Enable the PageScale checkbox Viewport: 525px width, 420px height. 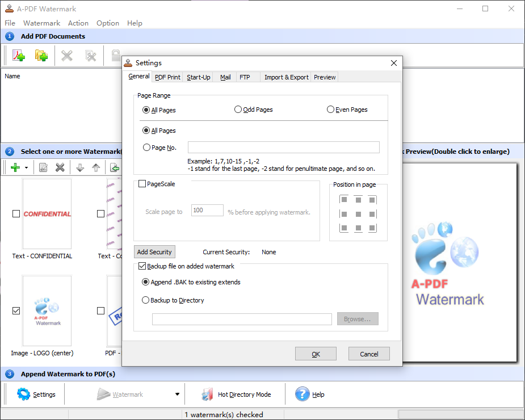point(142,183)
